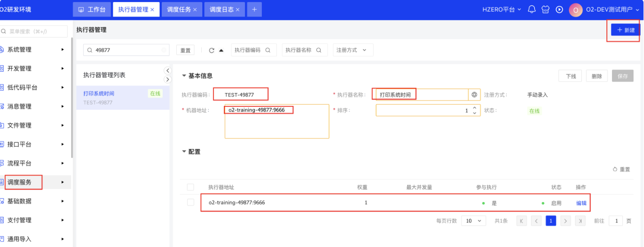Collapse the 基本信息 section
Image resolution: width=644 pixels, height=247 pixels.
(184, 76)
